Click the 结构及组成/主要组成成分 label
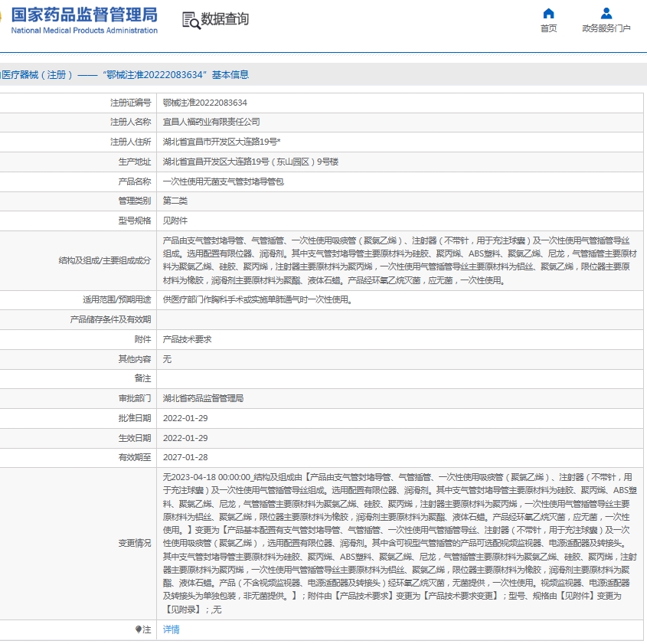 [105, 260]
